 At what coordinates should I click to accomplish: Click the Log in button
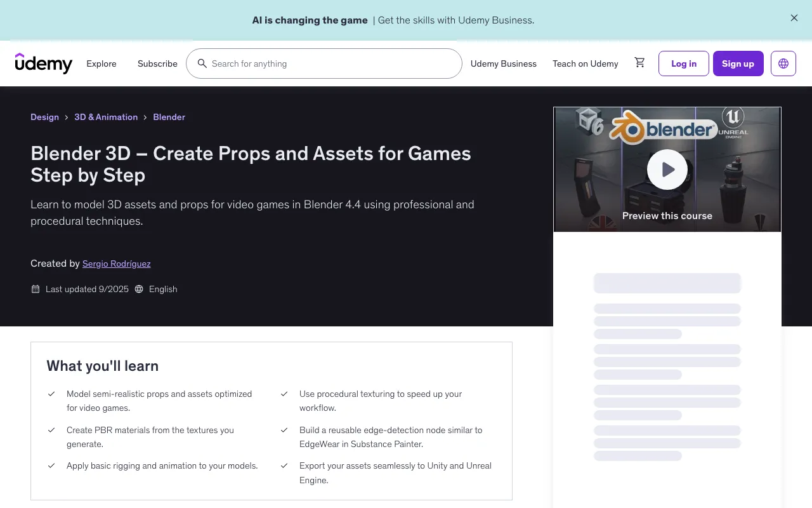pyautogui.click(x=683, y=63)
